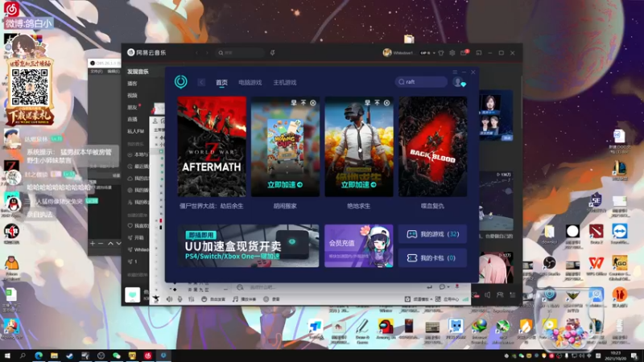The image size is (644, 362).
Task: Open the 首页 tab in UU accelerator
Action: click(222, 83)
